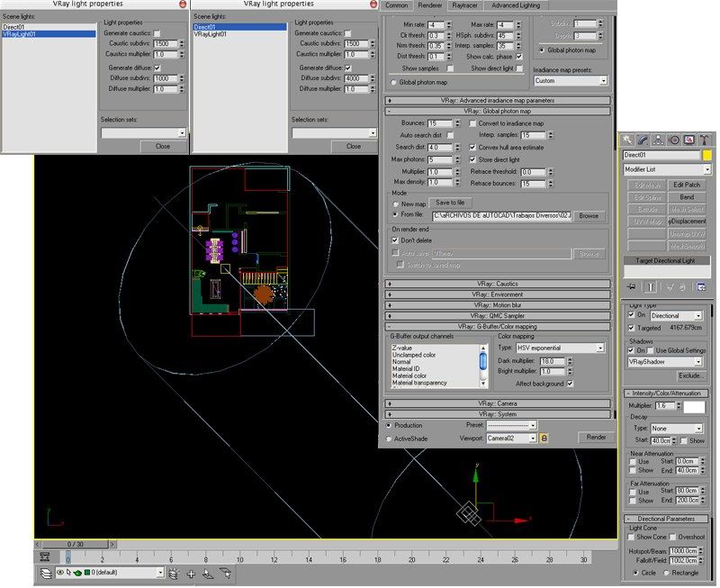Open the Utilities hammer panel tab
The width and height of the screenshot is (720, 588).
pos(705,140)
